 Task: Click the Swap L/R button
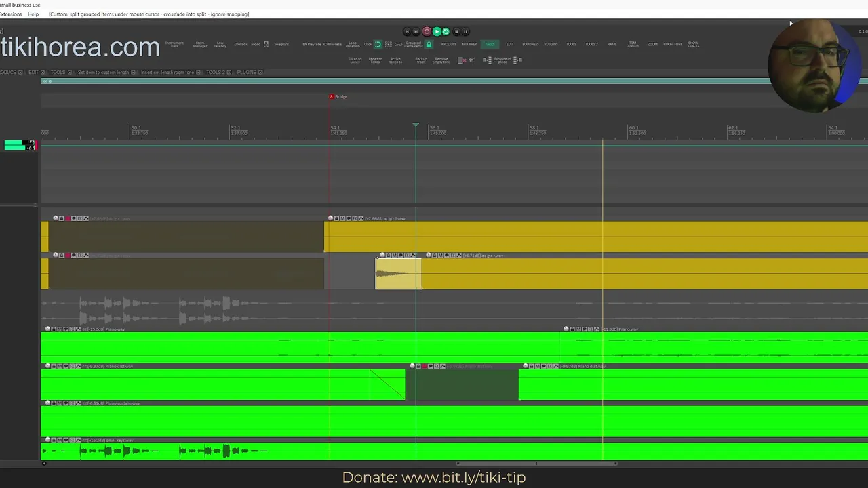[281, 44]
